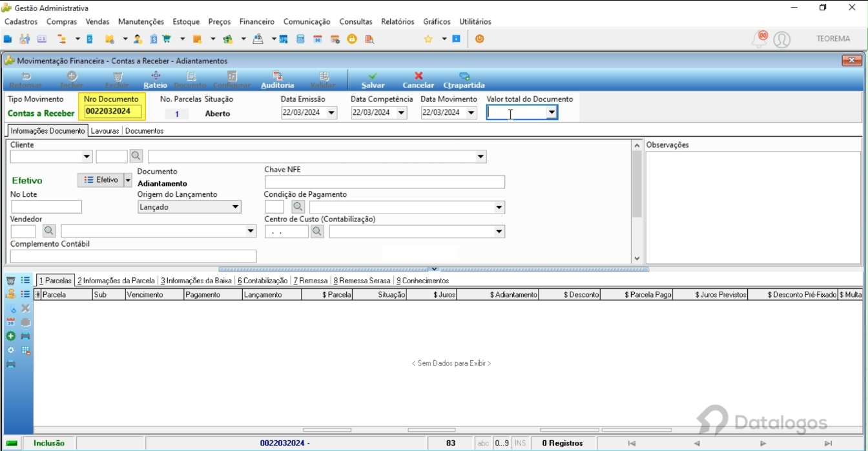Click the Cancelar red X icon
Image resolution: width=868 pixels, height=451 pixels.
(418, 76)
